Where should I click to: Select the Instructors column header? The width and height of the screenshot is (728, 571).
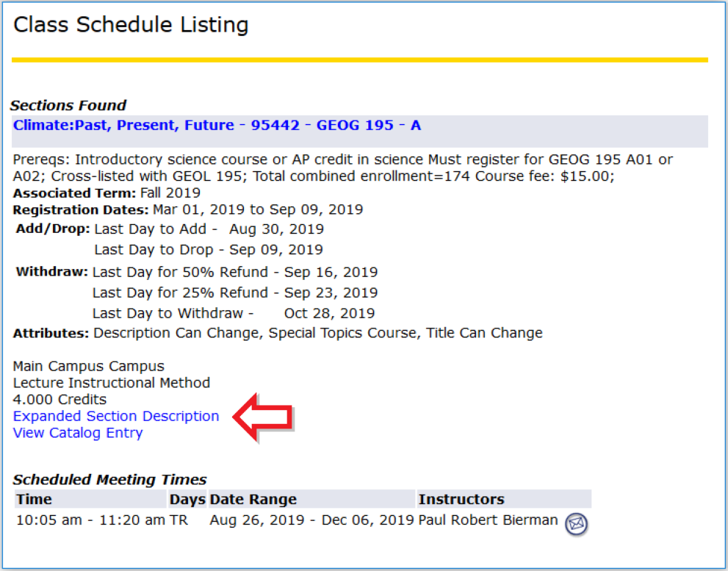pos(461,500)
